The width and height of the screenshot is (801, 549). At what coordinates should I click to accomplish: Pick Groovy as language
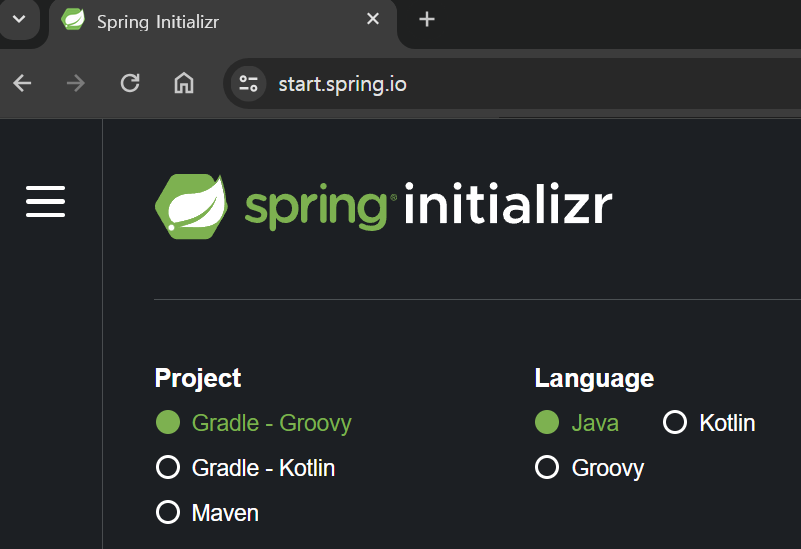pyautogui.click(x=547, y=467)
